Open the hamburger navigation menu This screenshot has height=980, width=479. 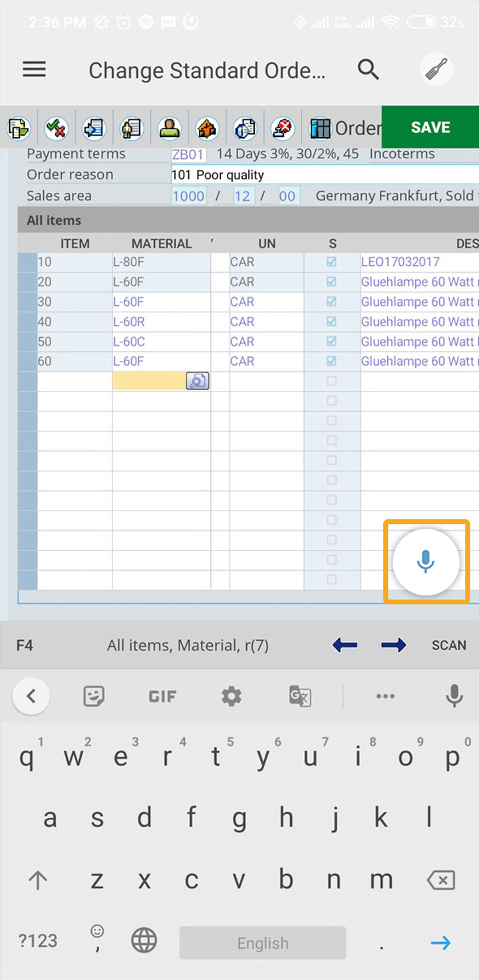coord(35,70)
